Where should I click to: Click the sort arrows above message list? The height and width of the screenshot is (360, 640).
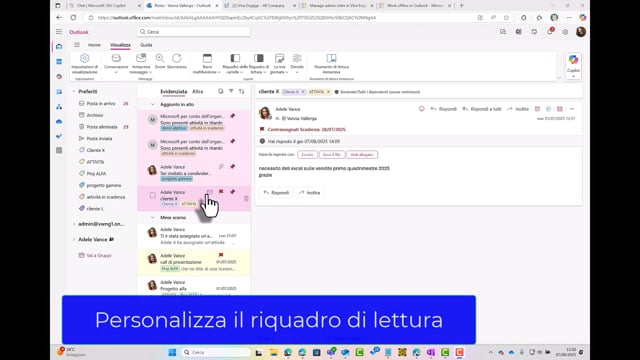coord(242,91)
